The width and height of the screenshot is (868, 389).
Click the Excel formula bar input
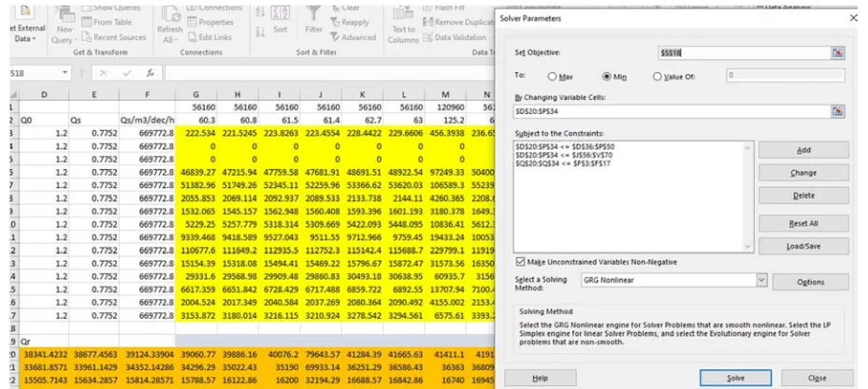point(329,73)
